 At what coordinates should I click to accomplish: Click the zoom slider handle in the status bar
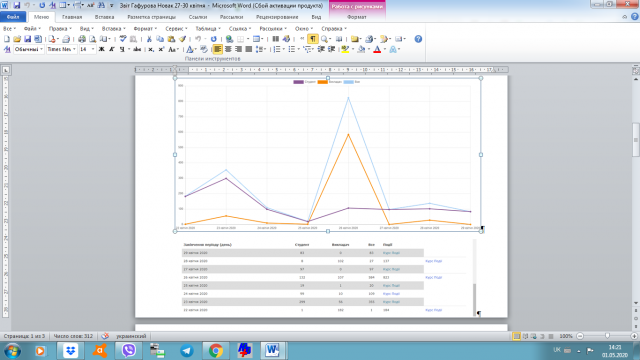click(607, 336)
